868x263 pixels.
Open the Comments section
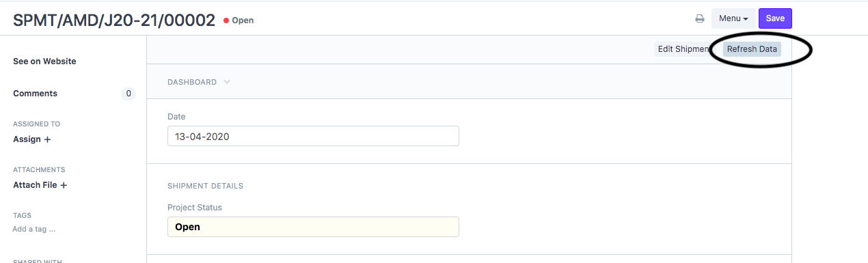tap(35, 94)
